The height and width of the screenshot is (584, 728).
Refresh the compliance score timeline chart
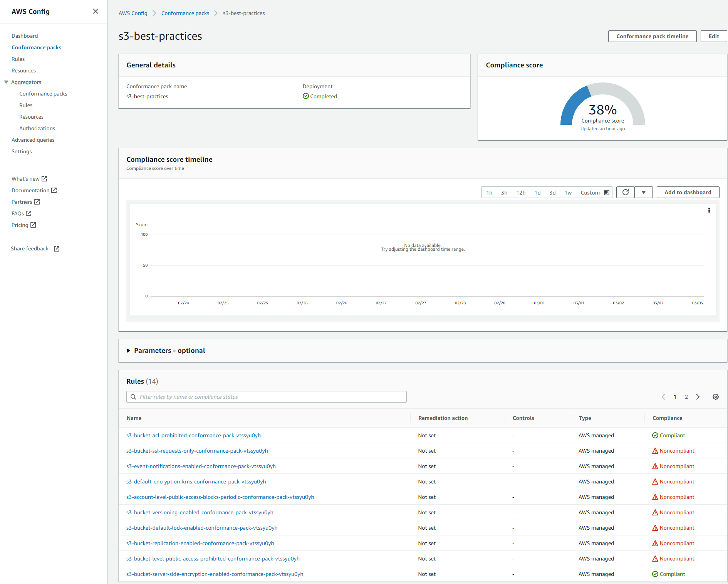(x=625, y=192)
